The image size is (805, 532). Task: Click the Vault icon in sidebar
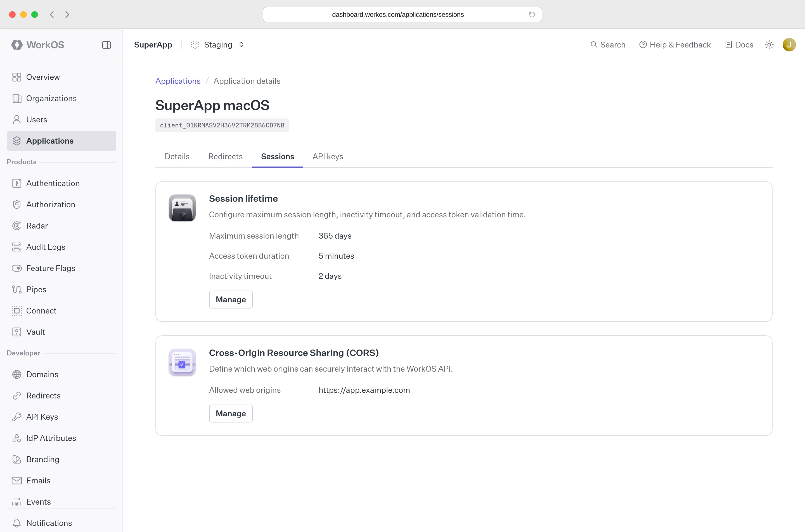coord(16,332)
